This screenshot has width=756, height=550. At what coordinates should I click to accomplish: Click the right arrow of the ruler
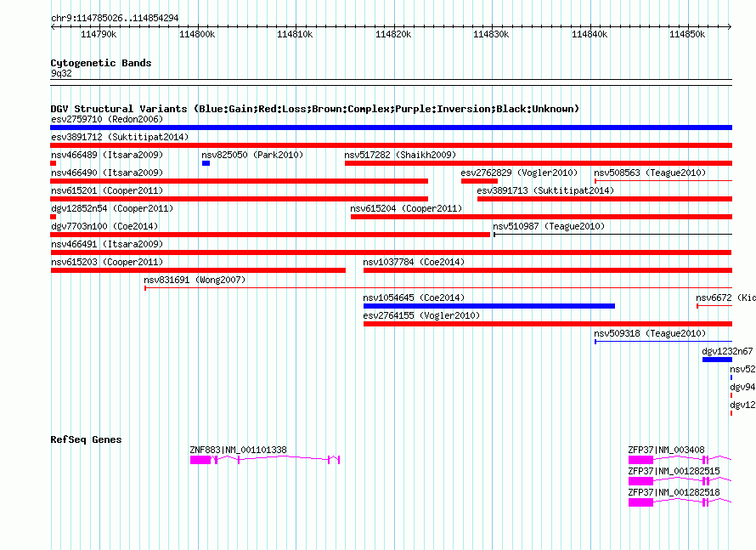tap(730, 26)
